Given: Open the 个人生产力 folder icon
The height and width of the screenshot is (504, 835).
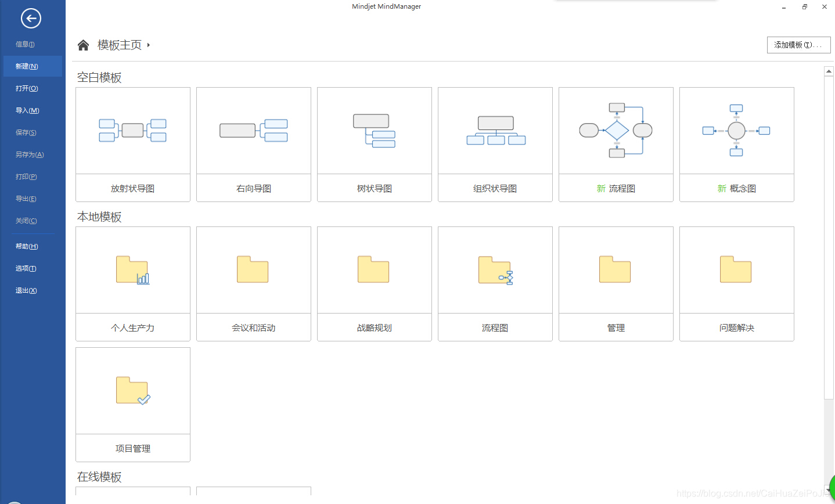Looking at the screenshot, I should click(133, 270).
